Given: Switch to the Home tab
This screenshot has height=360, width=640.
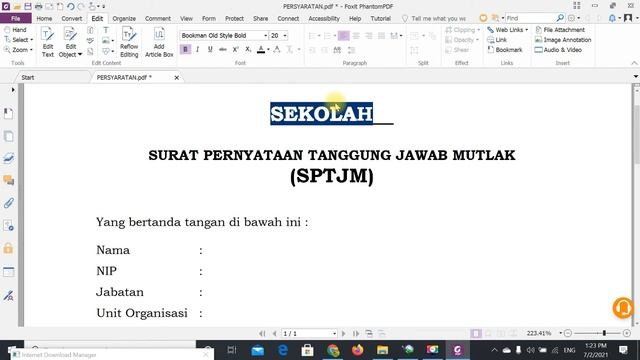Looking at the screenshot, I should (44, 18).
